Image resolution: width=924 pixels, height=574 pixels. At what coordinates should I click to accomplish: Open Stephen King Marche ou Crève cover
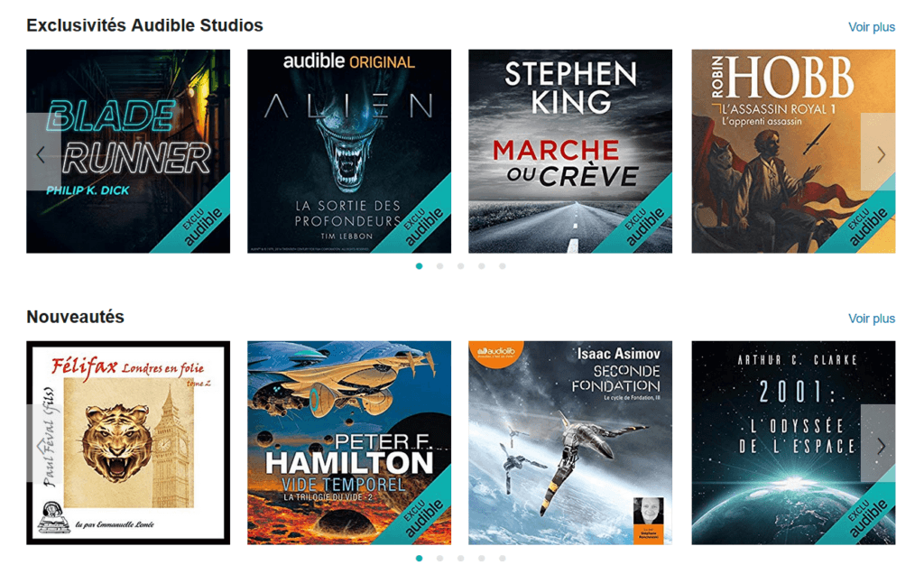(570, 152)
